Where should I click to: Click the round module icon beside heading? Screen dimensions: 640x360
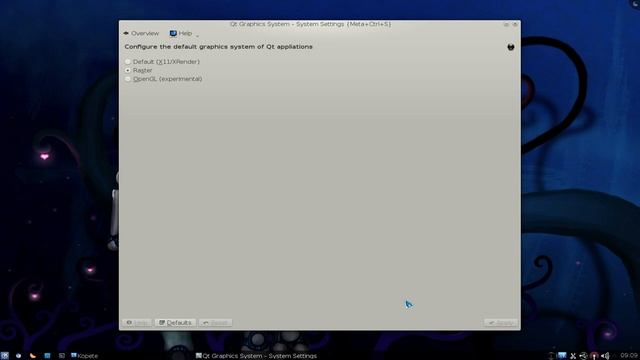click(511, 47)
